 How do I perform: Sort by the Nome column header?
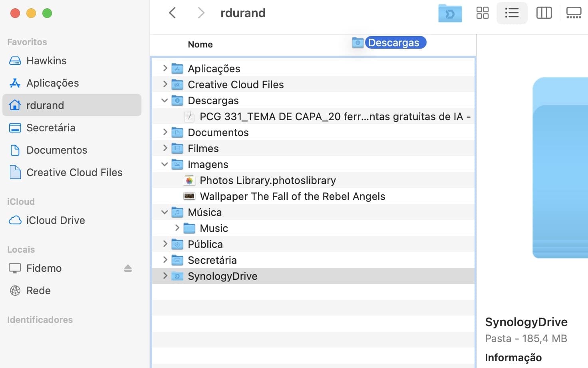pos(200,44)
